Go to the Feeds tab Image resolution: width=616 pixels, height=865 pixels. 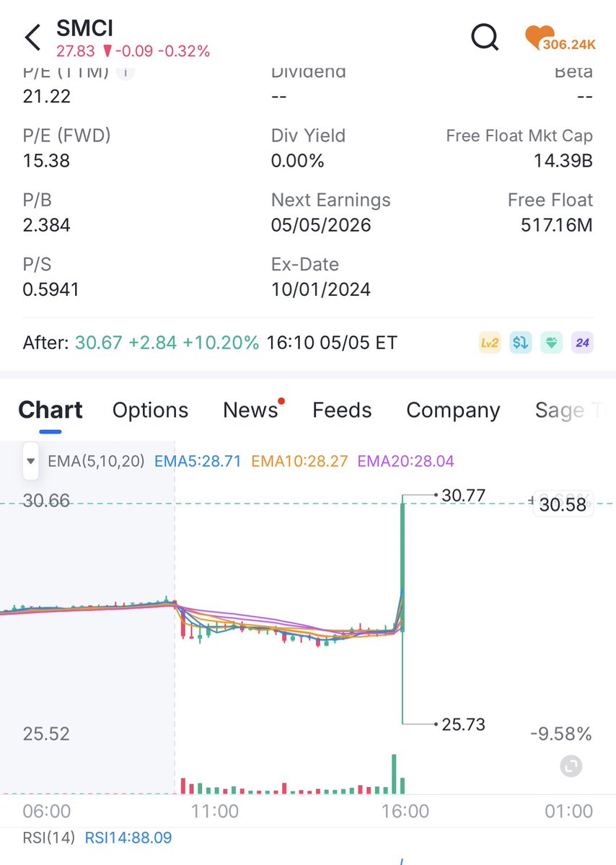pyautogui.click(x=342, y=410)
